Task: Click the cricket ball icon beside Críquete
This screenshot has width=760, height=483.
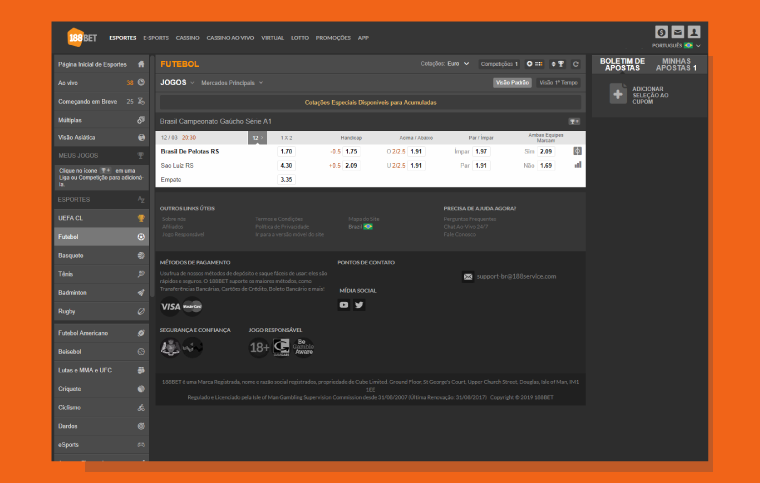Action: [x=141, y=389]
